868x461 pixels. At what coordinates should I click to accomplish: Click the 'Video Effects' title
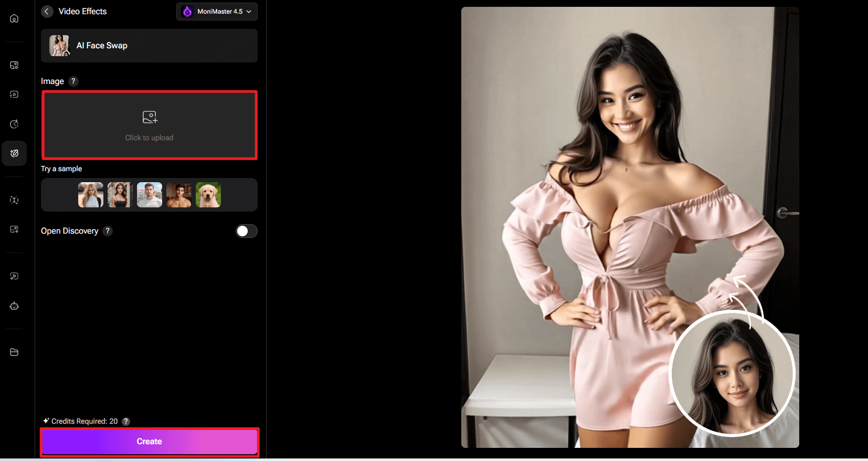[x=82, y=12]
